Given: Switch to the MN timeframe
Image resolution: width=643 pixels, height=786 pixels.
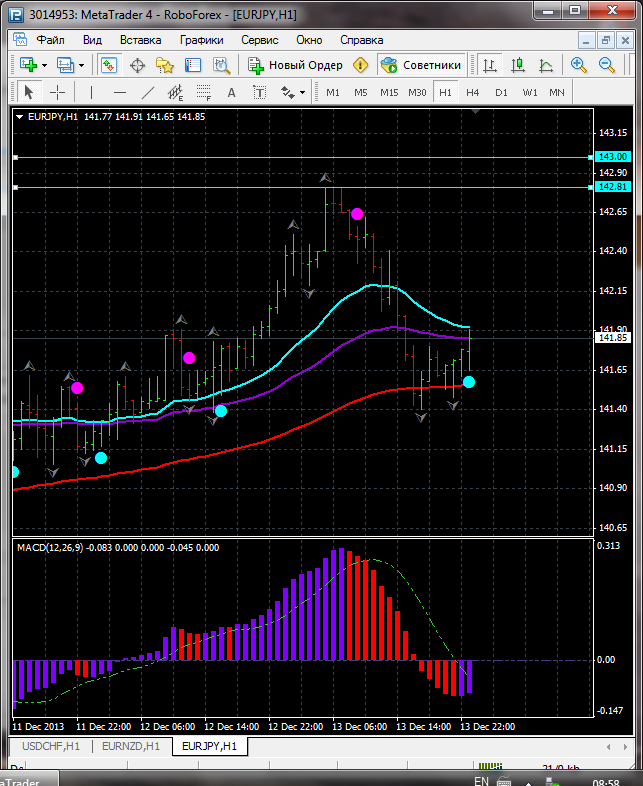Looking at the screenshot, I should point(557,93).
